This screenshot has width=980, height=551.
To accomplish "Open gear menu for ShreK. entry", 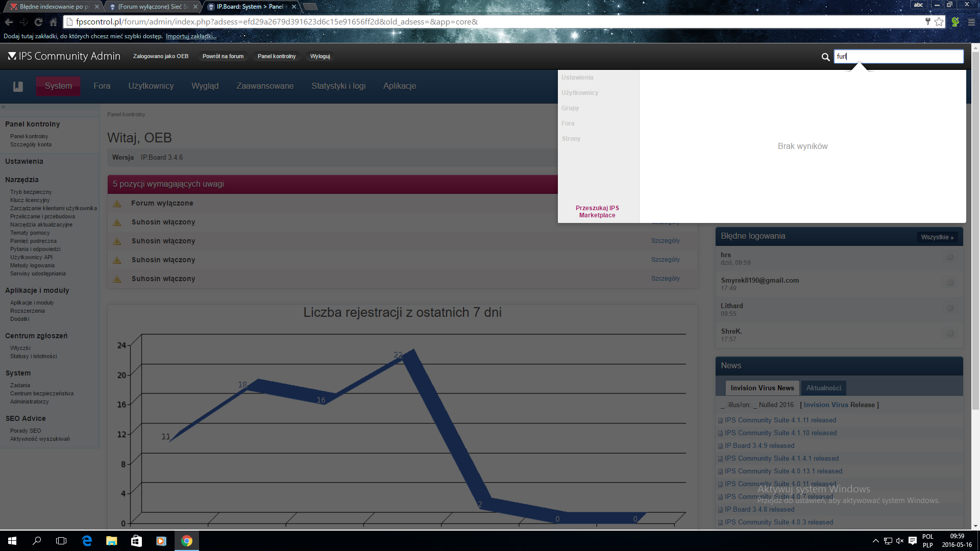I will (x=949, y=334).
